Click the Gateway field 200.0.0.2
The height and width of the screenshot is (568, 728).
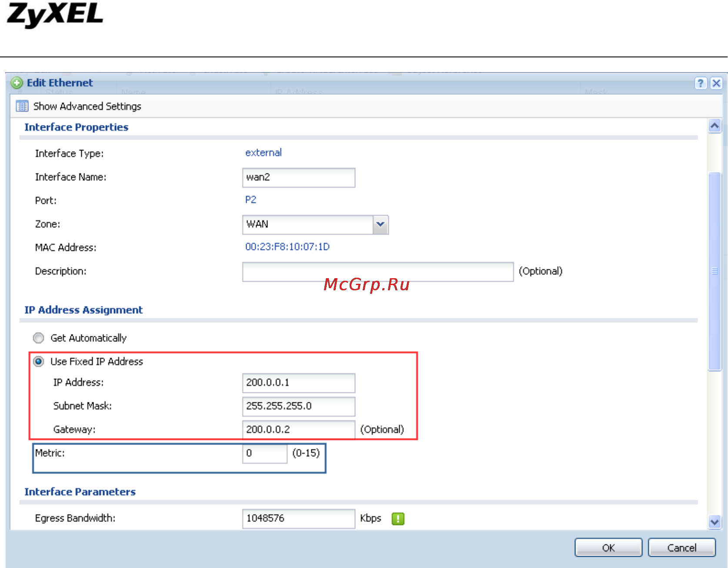pos(298,430)
